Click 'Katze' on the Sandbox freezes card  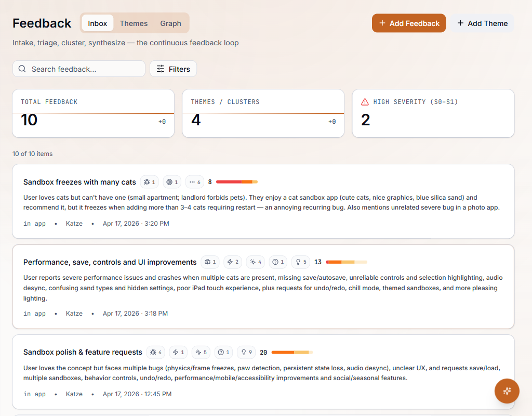tap(74, 224)
